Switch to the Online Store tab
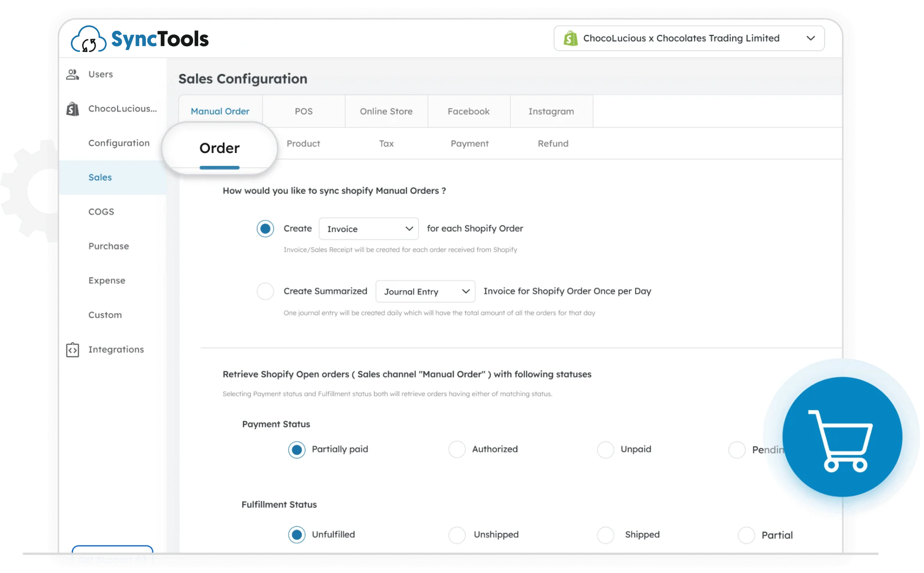The width and height of the screenshot is (924, 573). click(386, 111)
